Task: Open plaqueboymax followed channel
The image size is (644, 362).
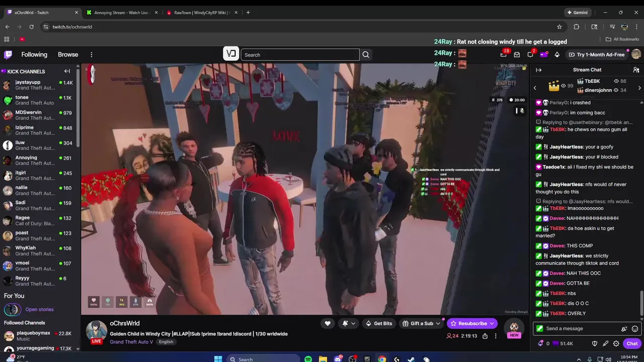Action: (x=38, y=336)
